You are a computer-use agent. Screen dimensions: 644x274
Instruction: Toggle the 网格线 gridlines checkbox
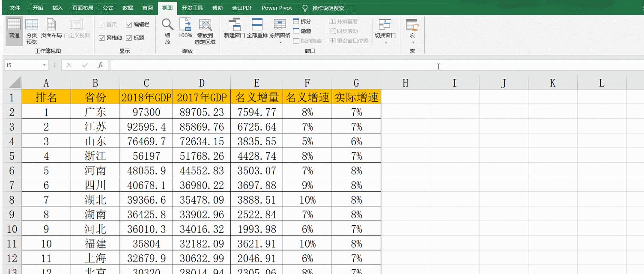101,38
